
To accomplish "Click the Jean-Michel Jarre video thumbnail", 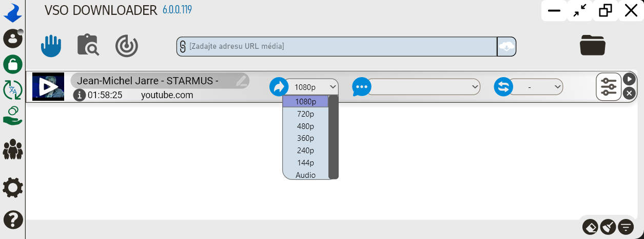I will tap(48, 86).
